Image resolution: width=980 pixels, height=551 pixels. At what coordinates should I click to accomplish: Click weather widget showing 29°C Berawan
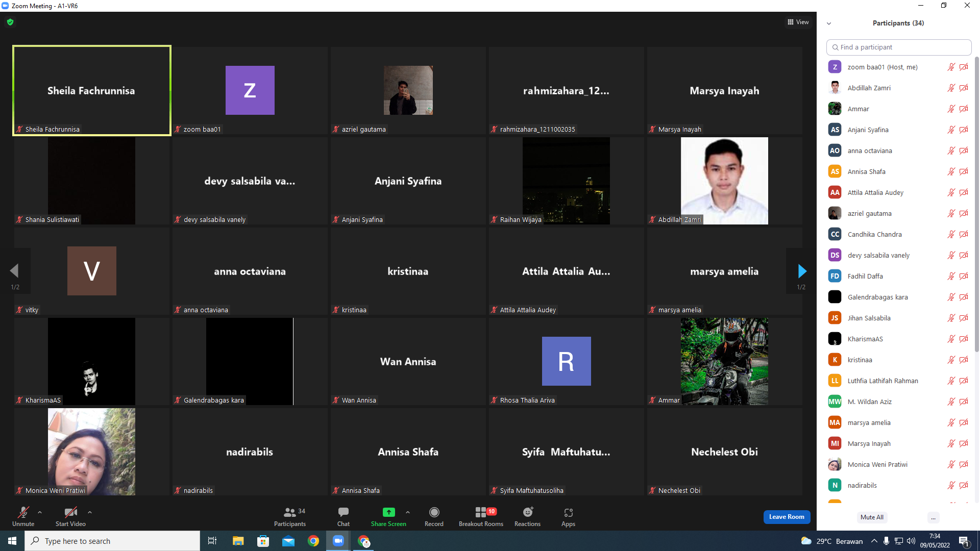(x=832, y=541)
